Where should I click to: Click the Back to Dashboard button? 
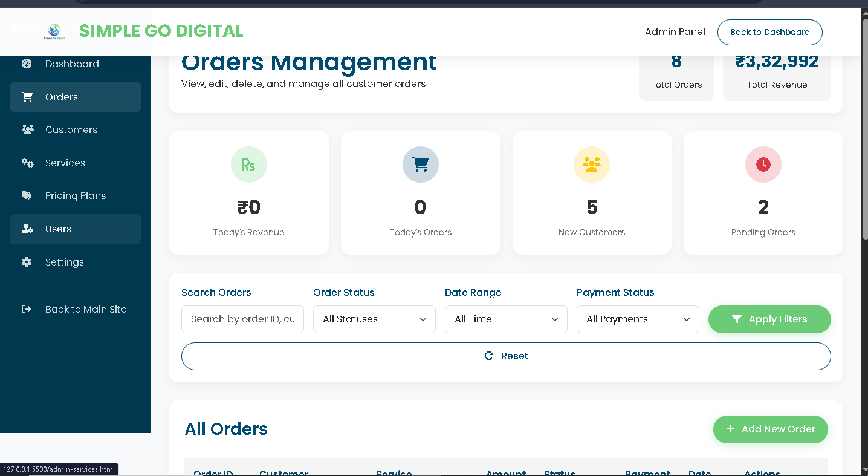click(769, 32)
